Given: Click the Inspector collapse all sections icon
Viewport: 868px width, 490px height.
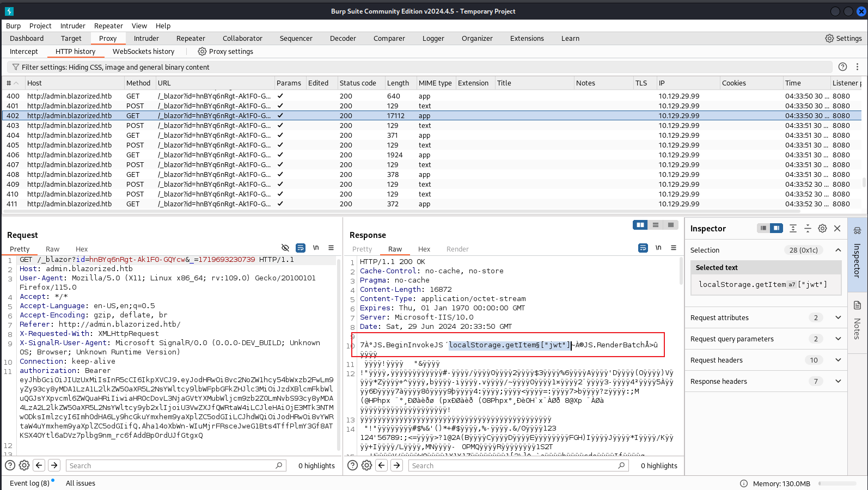Looking at the screenshot, I should tap(808, 228).
